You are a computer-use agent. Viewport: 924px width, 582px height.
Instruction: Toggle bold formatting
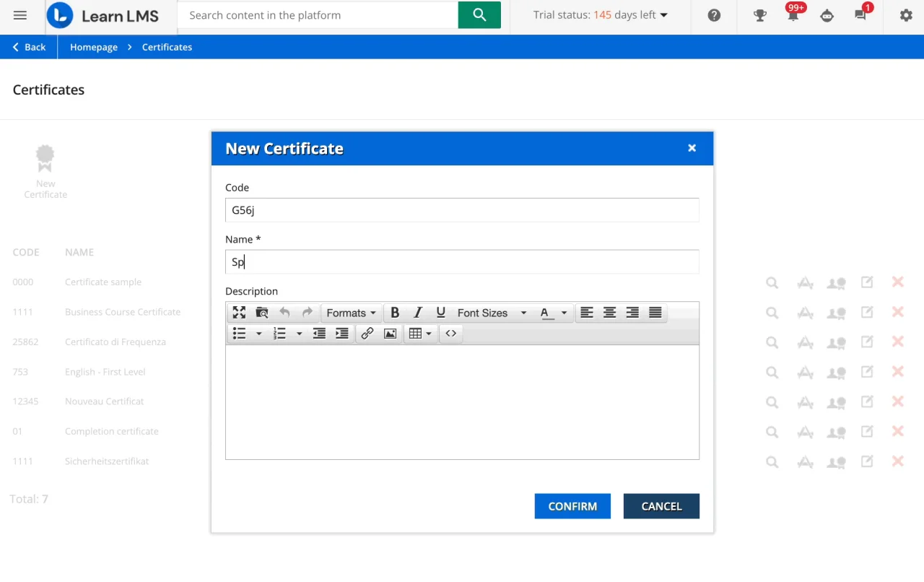[x=395, y=313]
